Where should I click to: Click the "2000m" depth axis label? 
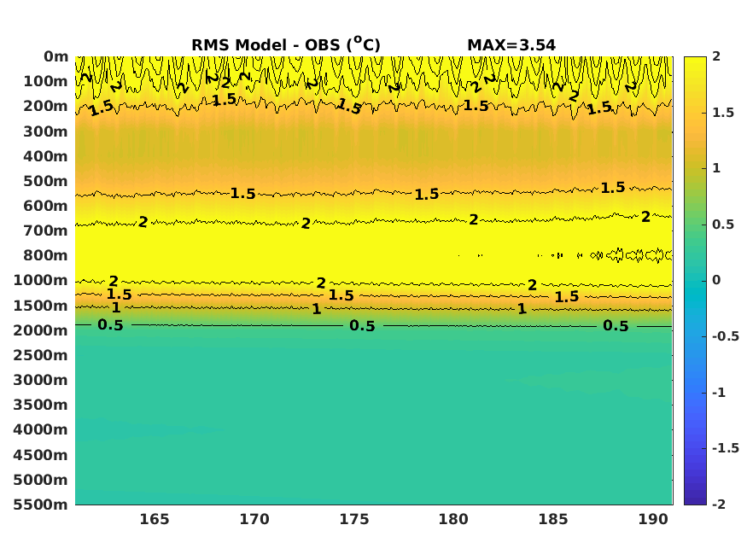40,330
